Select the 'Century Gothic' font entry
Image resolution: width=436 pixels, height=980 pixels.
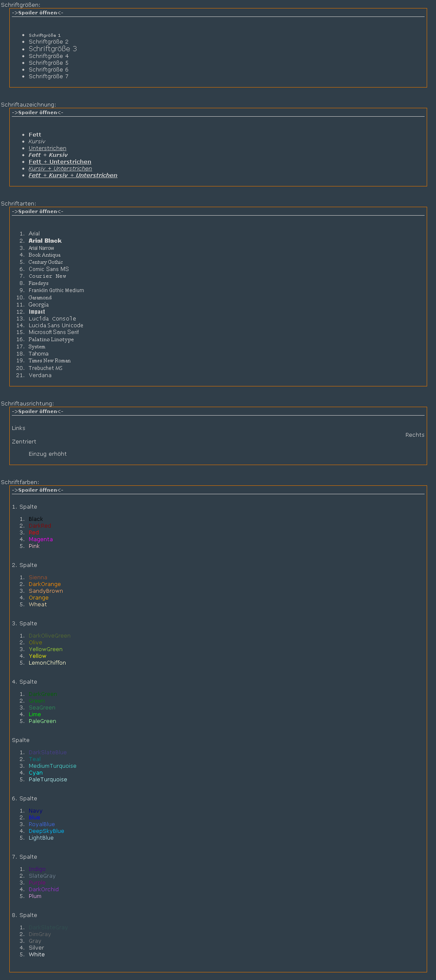tap(46, 262)
